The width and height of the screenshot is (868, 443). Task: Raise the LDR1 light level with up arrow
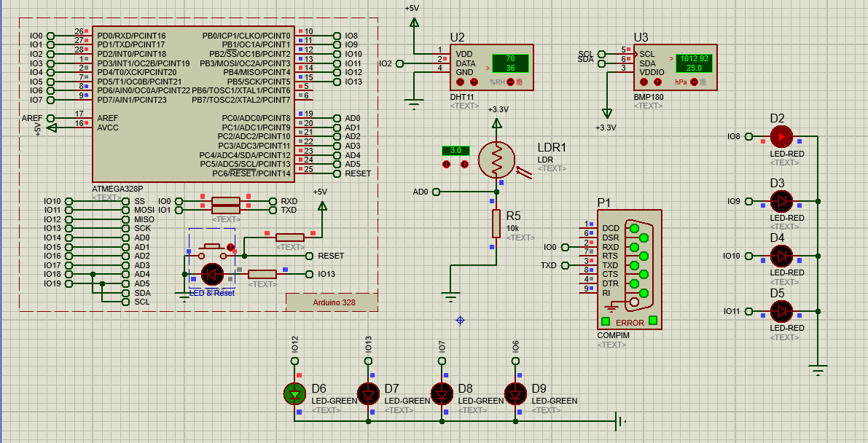coord(465,165)
